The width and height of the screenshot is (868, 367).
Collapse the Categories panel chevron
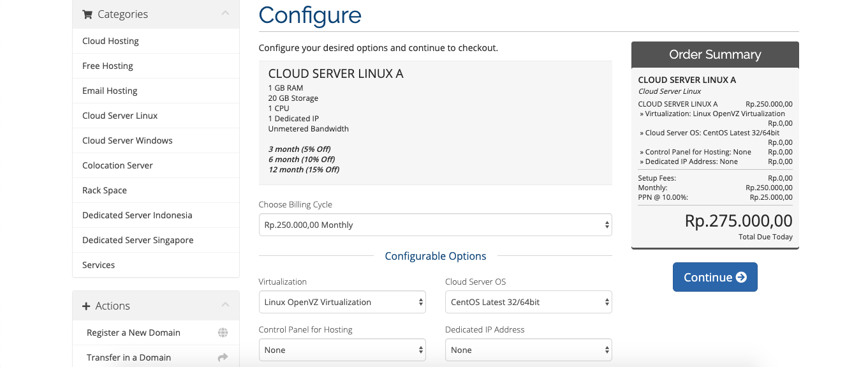pyautogui.click(x=225, y=13)
